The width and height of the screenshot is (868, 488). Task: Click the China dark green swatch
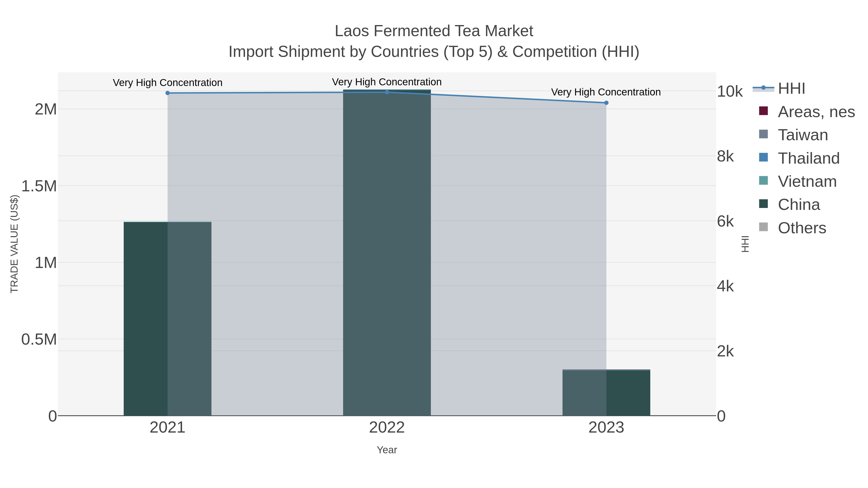[763, 204]
